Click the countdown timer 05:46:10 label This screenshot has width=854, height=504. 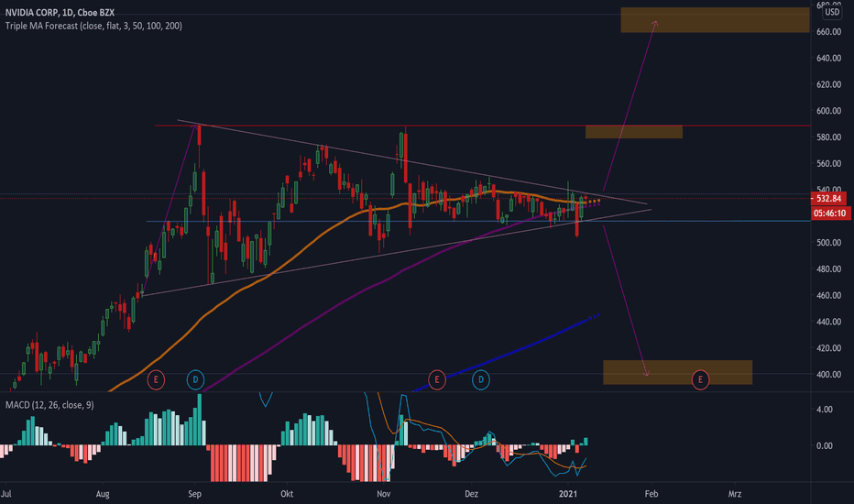[830, 213]
